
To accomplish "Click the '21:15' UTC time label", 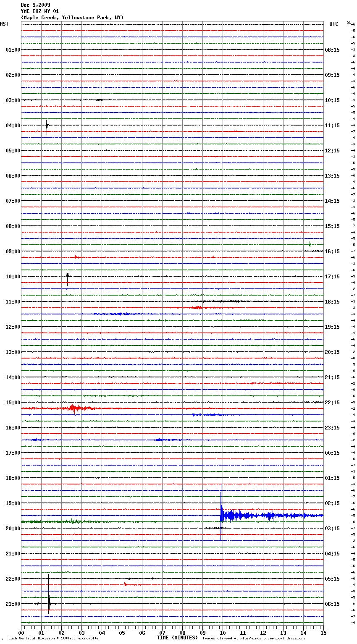I will [x=332, y=377].
